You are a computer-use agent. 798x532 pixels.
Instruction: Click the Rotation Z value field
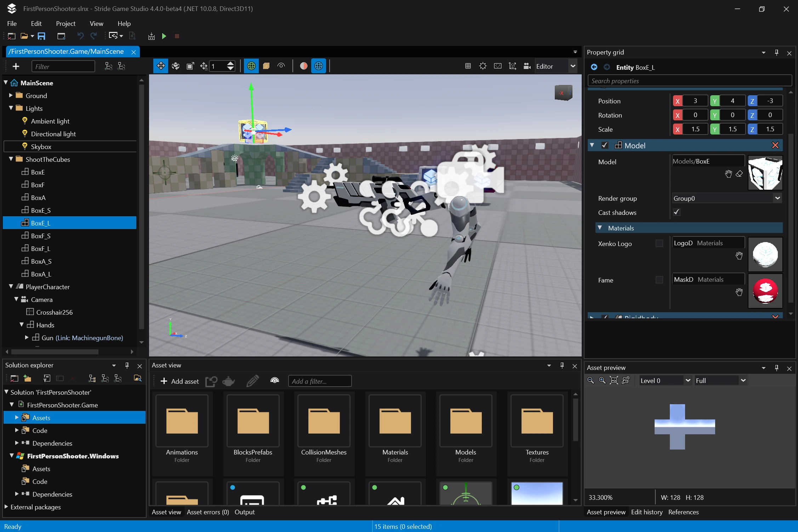pos(770,115)
